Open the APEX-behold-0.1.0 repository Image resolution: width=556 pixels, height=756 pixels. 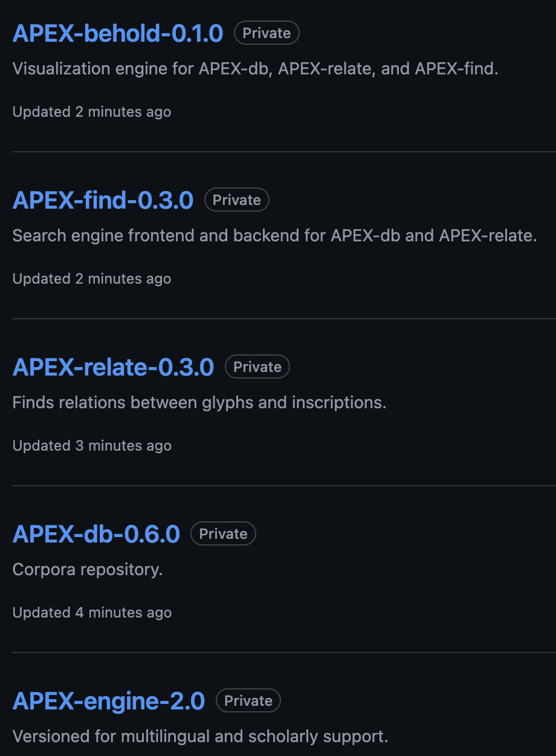coord(118,34)
